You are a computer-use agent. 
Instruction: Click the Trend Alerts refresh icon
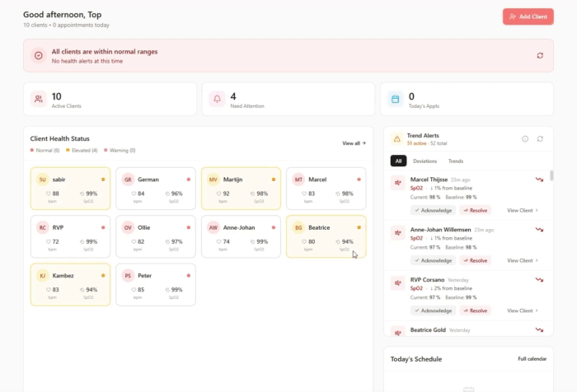click(x=540, y=139)
